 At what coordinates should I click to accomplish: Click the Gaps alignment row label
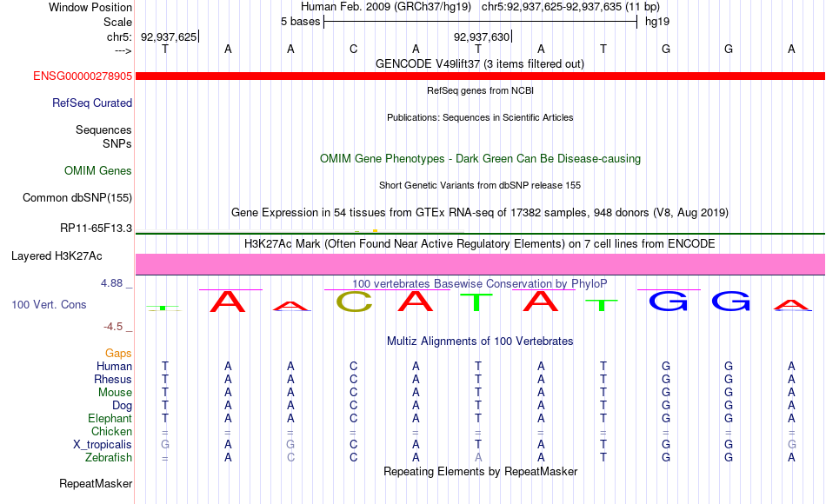pos(118,354)
